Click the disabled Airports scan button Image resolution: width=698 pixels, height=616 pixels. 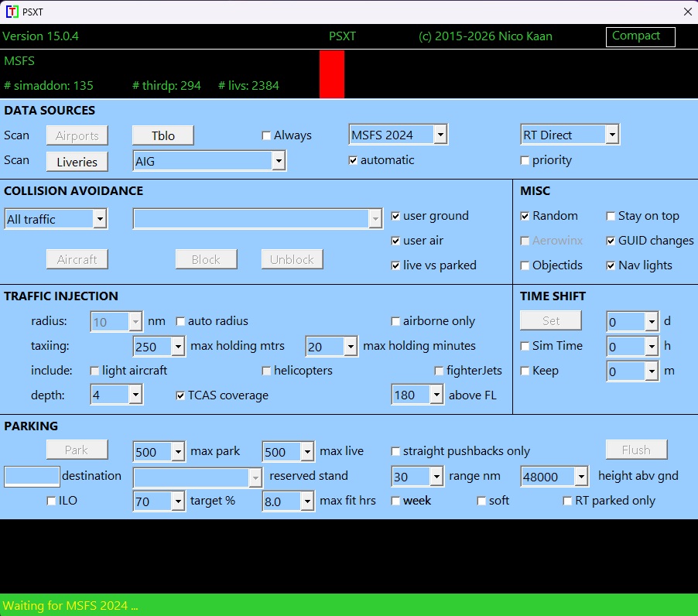[77, 135]
